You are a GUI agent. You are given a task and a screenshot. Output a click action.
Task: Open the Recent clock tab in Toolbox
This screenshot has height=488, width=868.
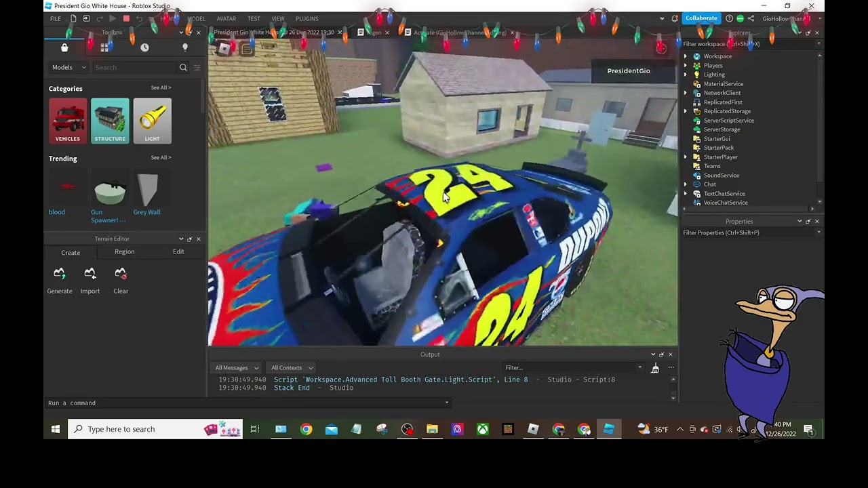[144, 47]
